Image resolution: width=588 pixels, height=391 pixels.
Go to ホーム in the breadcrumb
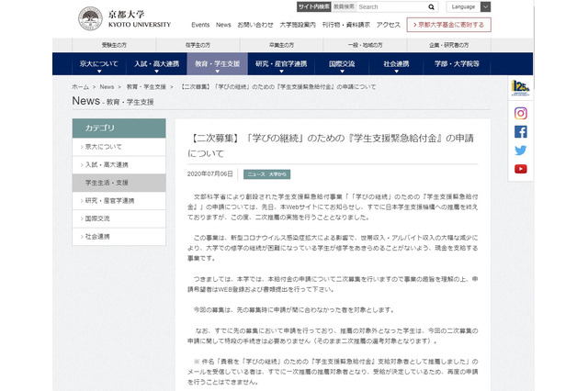[x=80, y=87]
